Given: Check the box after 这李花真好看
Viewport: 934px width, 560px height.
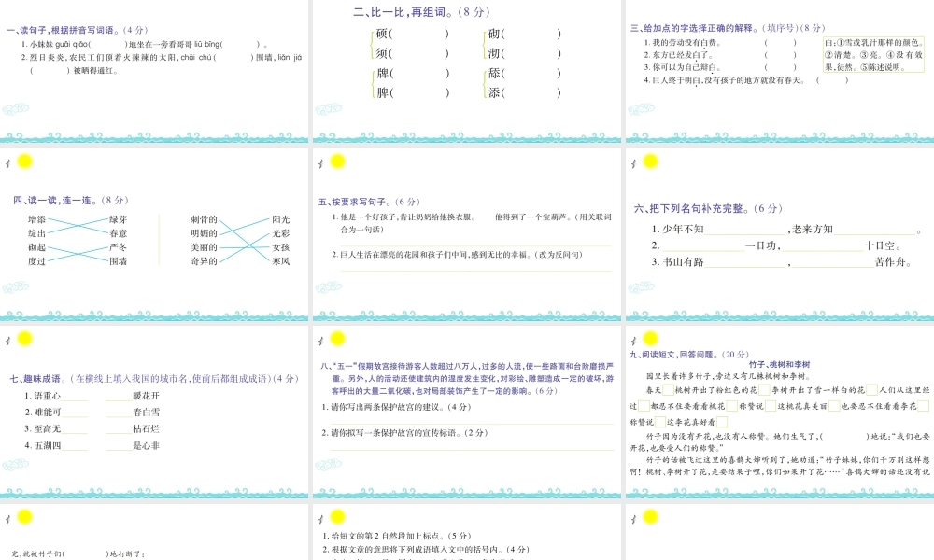Looking at the screenshot, I should coord(724,421).
